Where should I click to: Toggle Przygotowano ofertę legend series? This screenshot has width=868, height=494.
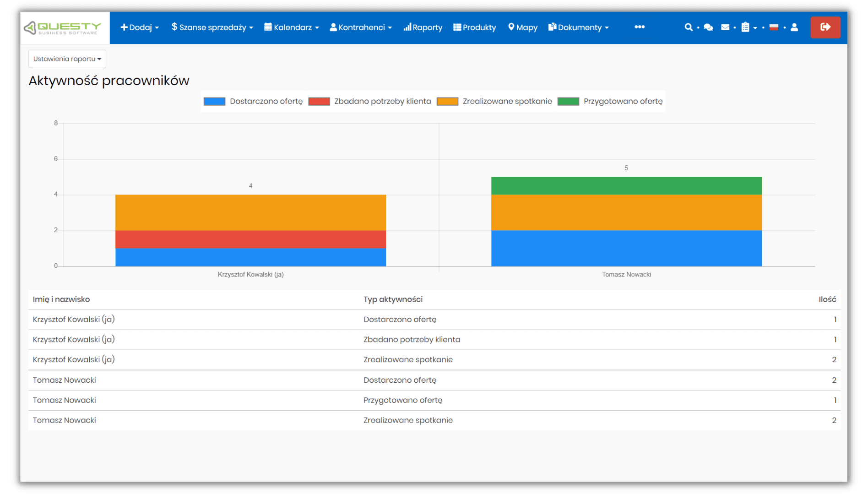[x=610, y=101]
